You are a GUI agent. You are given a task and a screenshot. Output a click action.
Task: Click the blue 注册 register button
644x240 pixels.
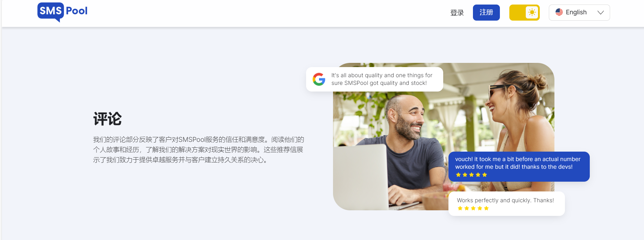[486, 13]
